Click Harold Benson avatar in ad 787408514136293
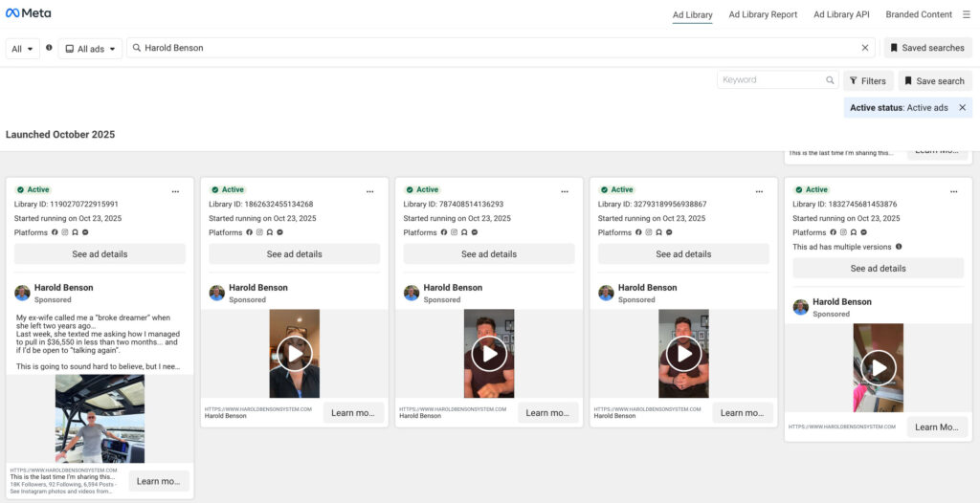The width and height of the screenshot is (980, 503). pos(412,293)
